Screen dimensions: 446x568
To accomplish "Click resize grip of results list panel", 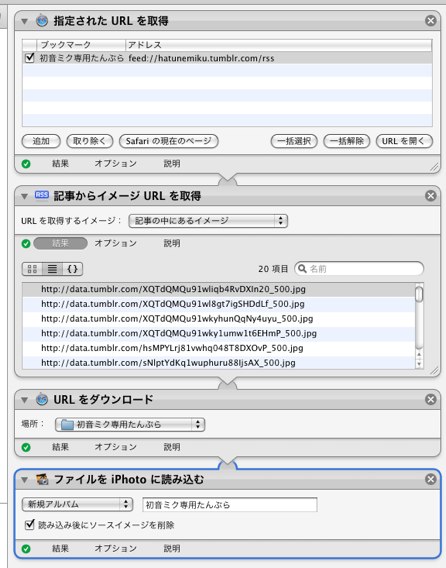I will click(434, 370).
